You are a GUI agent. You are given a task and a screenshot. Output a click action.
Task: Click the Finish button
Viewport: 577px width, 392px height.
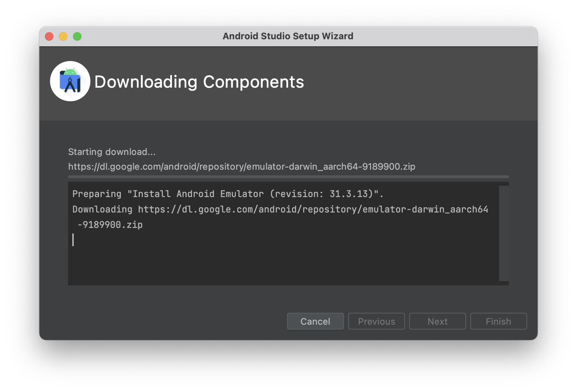pyautogui.click(x=498, y=321)
